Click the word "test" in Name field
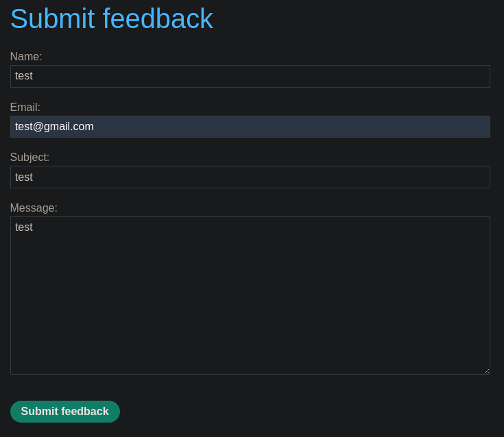504x437 pixels. (x=24, y=76)
